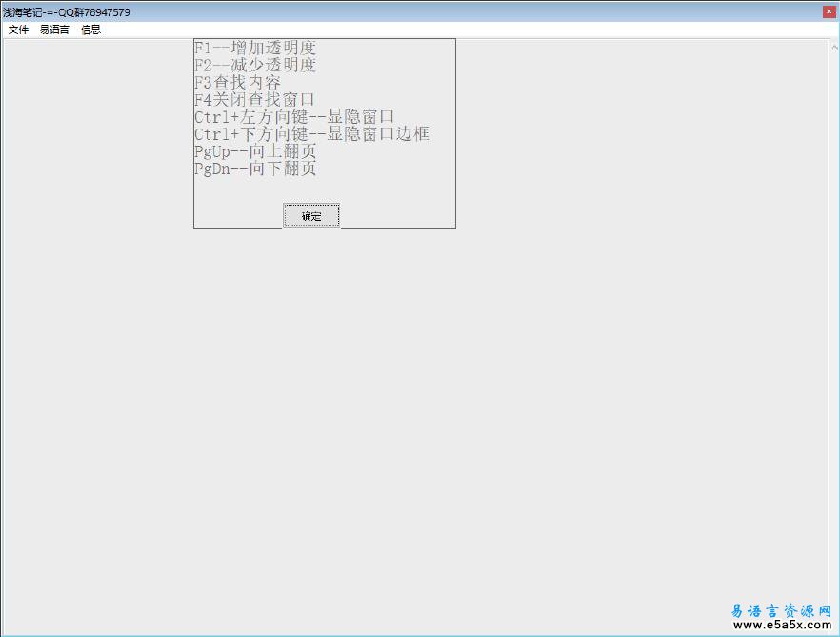Open the 信息 menu
The width and height of the screenshot is (840, 637).
91,30
